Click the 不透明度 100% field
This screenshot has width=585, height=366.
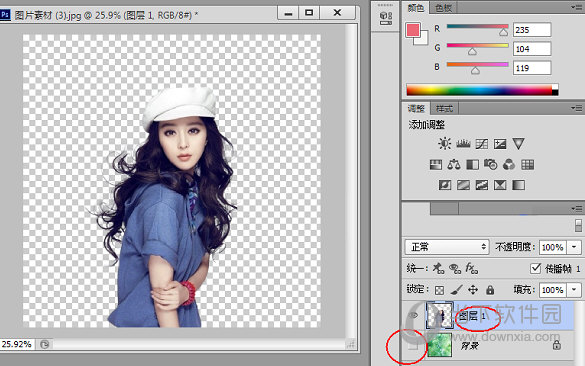coord(553,247)
